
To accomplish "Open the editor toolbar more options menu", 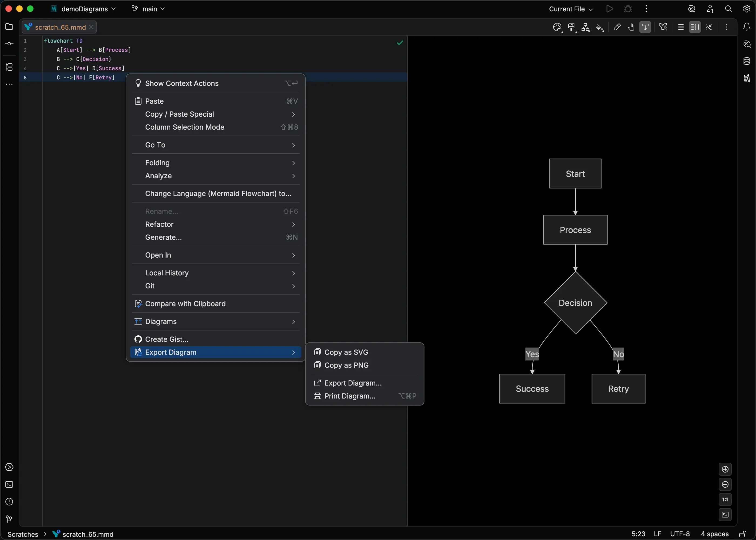I will [x=727, y=27].
